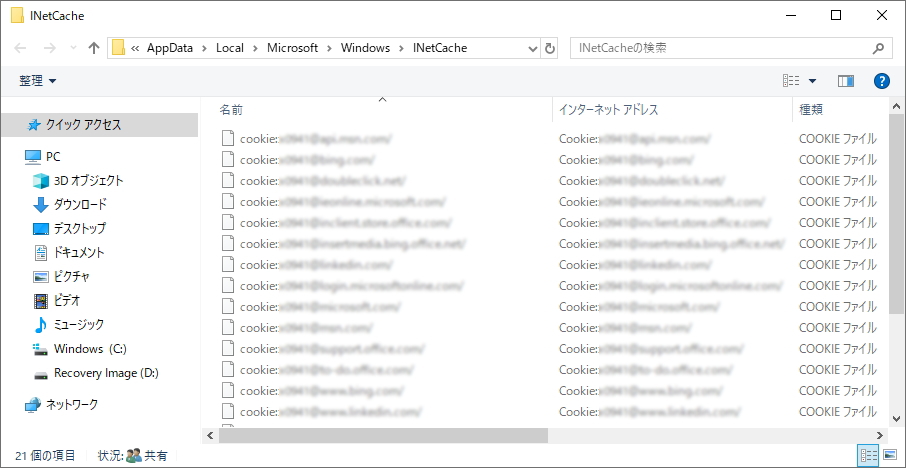Click the file icon of www.bing.com cookie
This screenshot has height=468, width=906.
[229, 390]
